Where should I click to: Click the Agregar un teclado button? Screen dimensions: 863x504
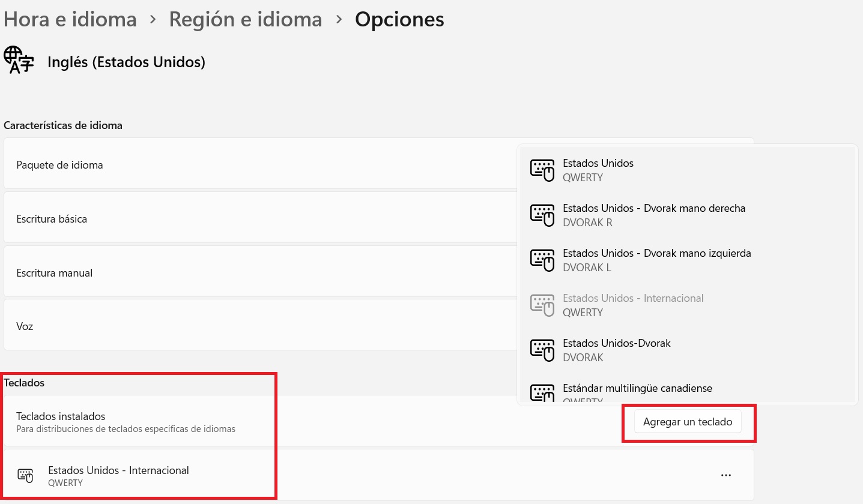(x=688, y=422)
